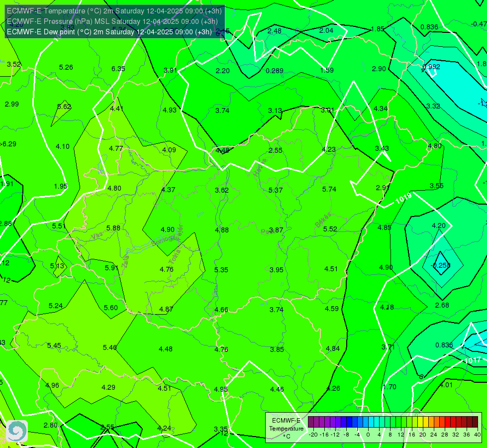This screenshot has height=448, width=487.
Task: Click the 3.95 temperature value
Action: click(277, 270)
